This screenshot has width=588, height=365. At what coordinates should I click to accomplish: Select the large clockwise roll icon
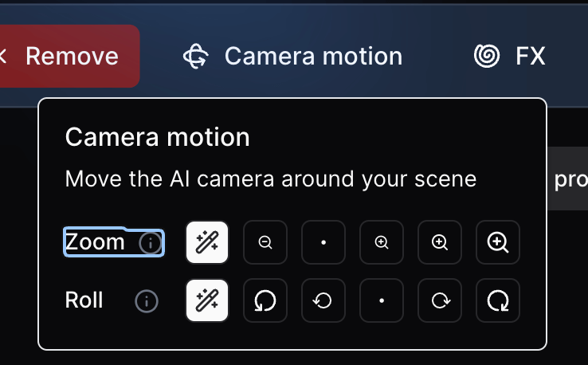(x=498, y=301)
